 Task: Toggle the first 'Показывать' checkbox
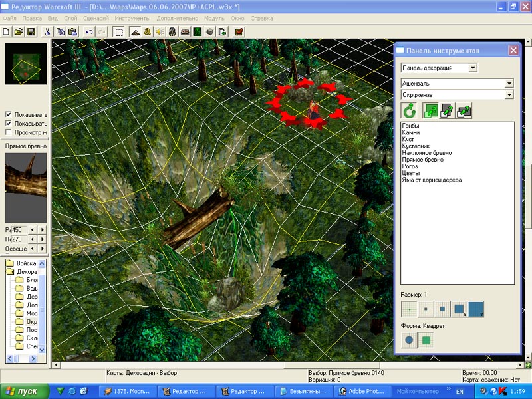[x=9, y=114]
